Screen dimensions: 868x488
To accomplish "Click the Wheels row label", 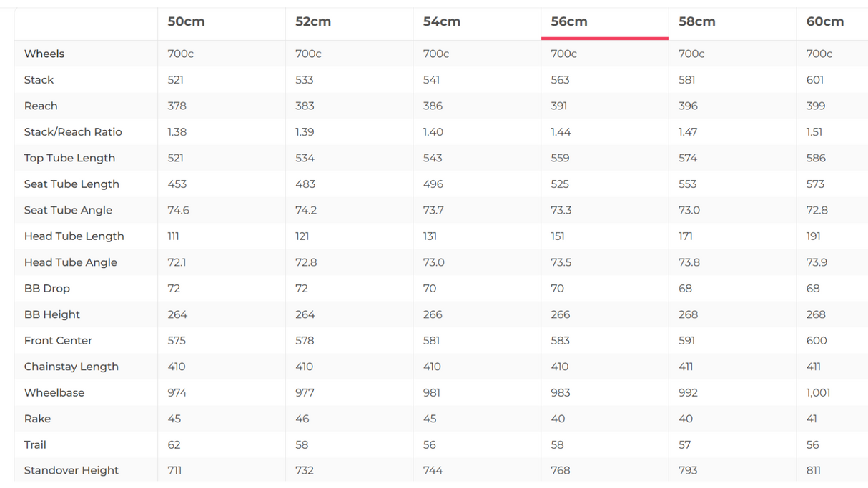I will point(44,54).
